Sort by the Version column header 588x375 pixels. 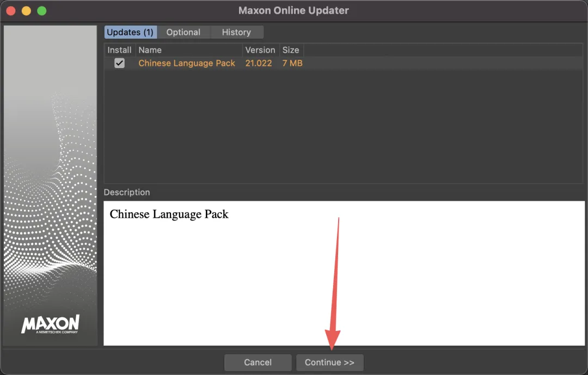click(261, 50)
